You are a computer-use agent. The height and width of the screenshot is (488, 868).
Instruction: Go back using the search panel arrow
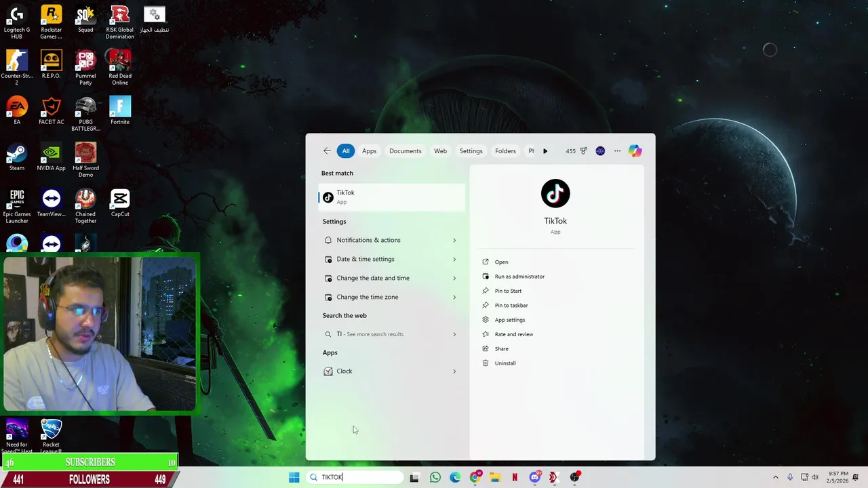pos(327,151)
